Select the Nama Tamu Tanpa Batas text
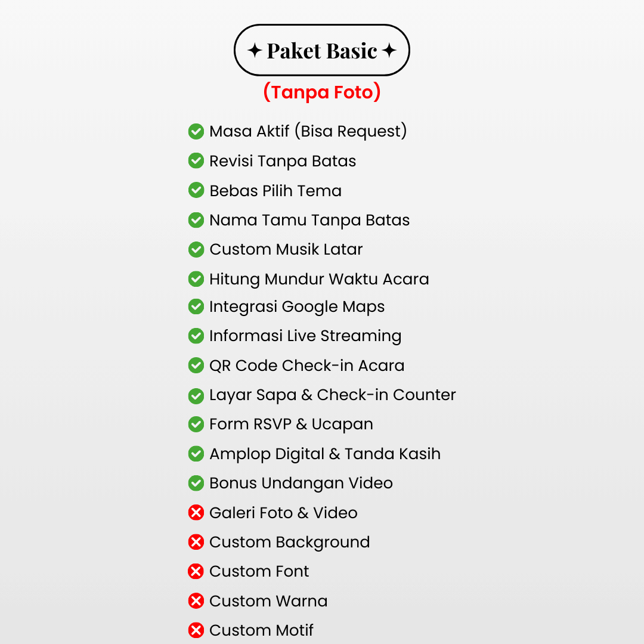Image resolution: width=644 pixels, height=644 pixels. coord(309,221)
